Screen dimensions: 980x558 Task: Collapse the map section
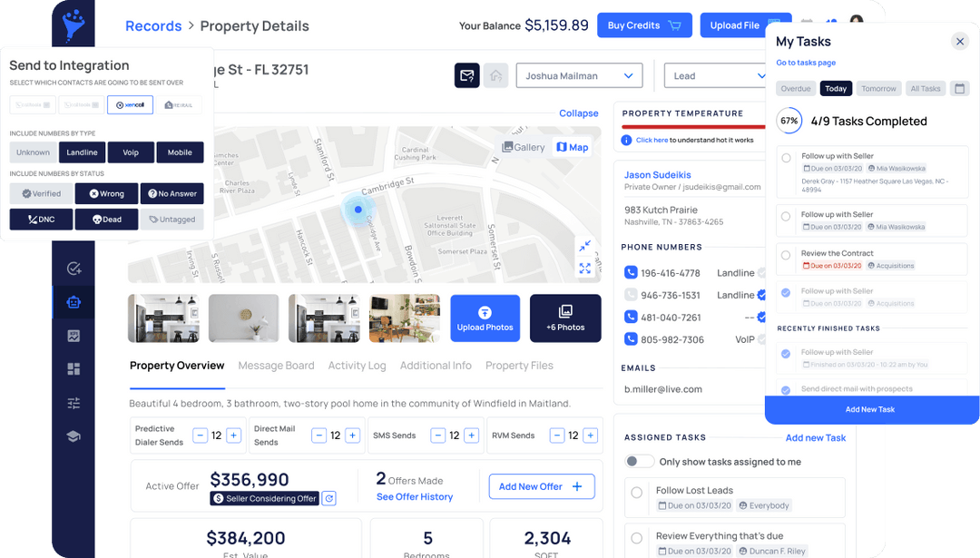pyautogui.click(x=579, y=113)
